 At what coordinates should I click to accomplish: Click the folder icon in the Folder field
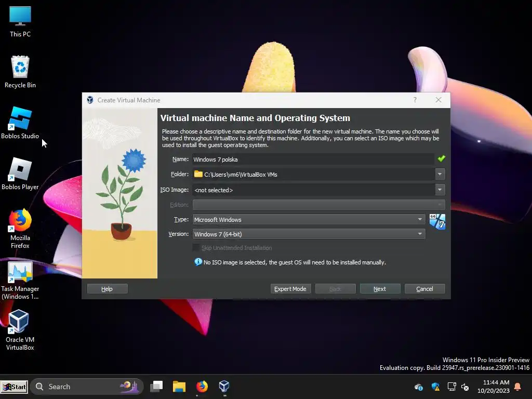point(198,174)
